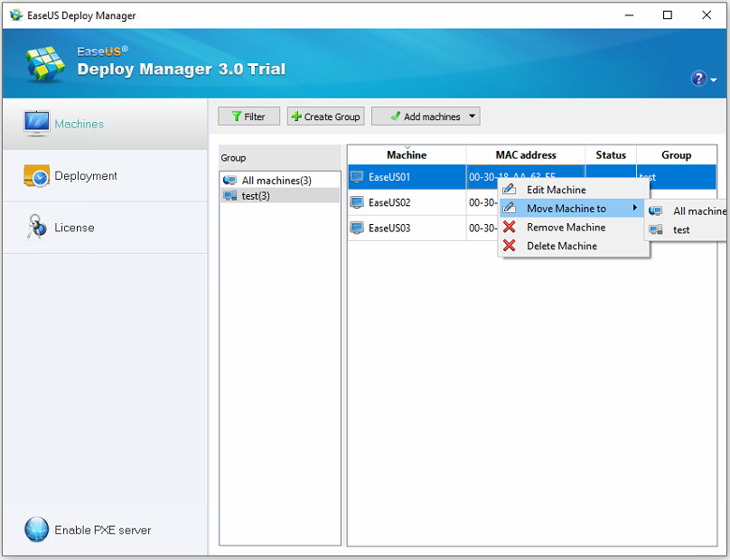Select the Machines monitor icon in sidebar
This screenshot has height=560, width=730.
[37, 124]
